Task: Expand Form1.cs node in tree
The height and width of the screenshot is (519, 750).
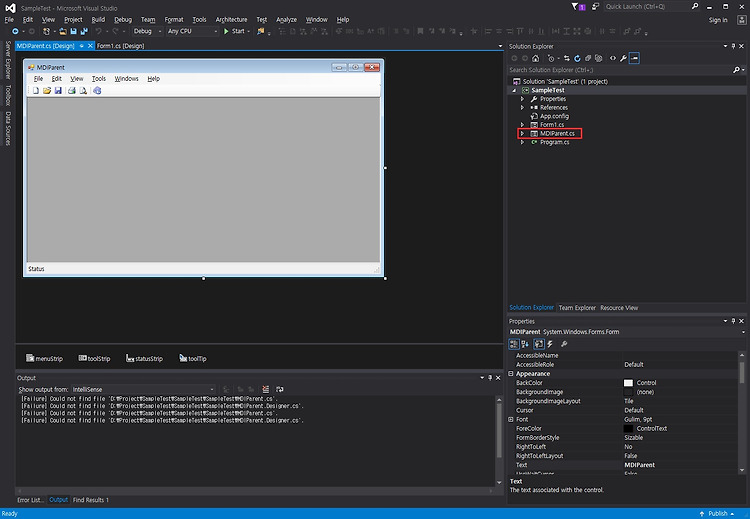Action: pyautogui.click(x=522, y=125)
